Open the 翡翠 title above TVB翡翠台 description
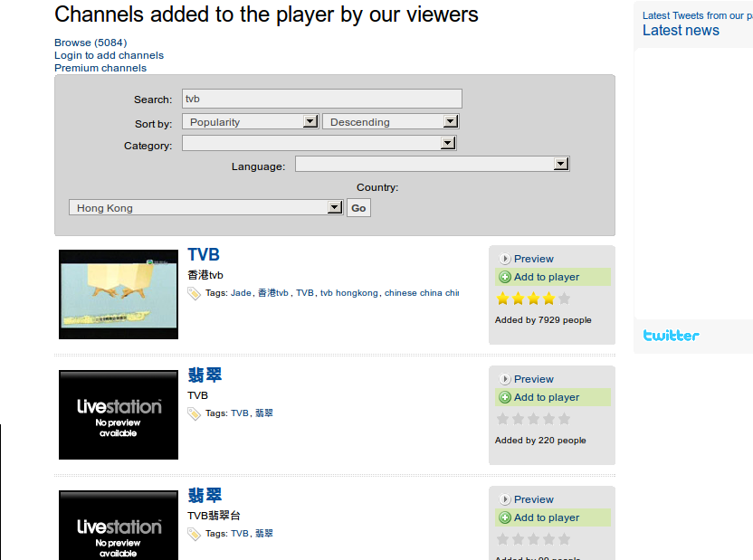The width and height of the screenshot is (753, 560). tap(205, 495)
